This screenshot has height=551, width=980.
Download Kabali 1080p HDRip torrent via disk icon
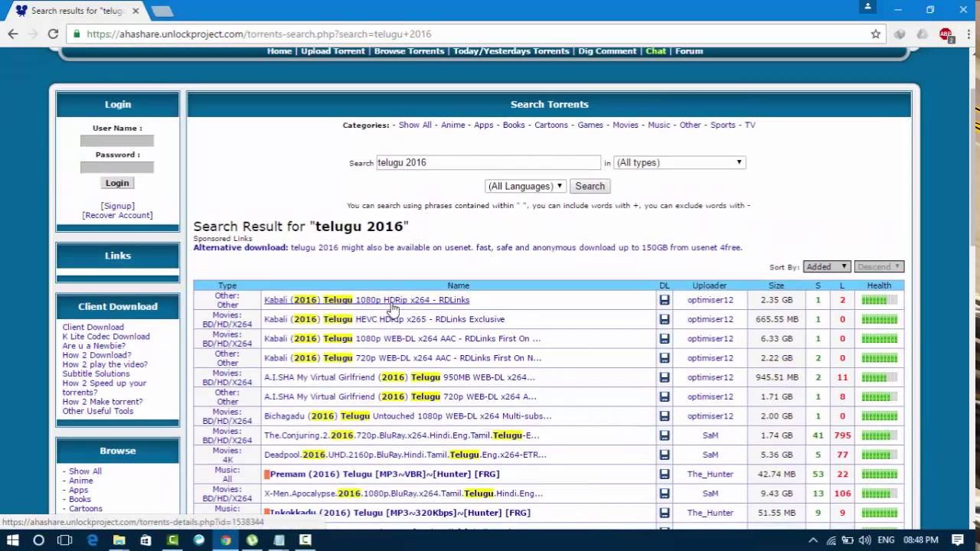(664, 300)
